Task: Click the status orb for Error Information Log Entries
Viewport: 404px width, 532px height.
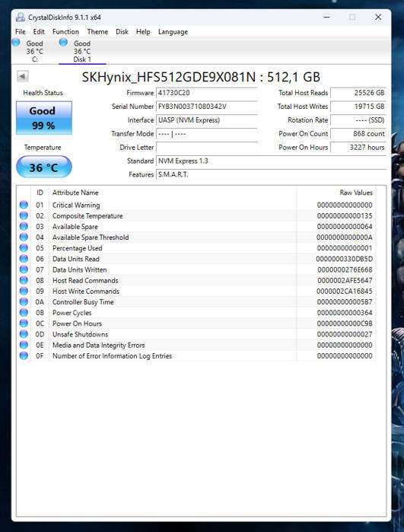Action: 24,356
